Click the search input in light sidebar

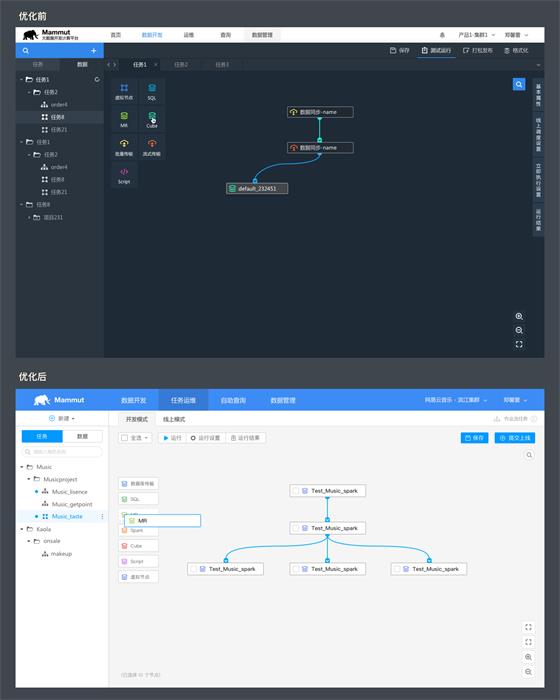[62, 452]
